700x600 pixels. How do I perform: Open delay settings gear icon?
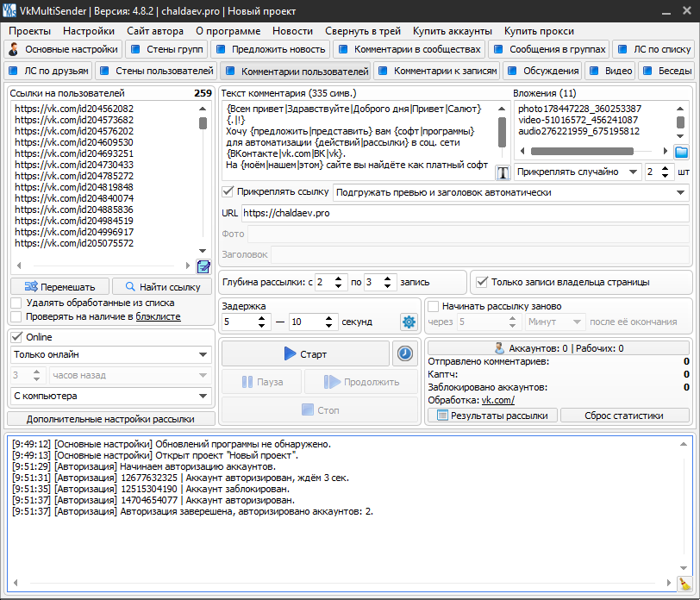pyautogui.click(x=408, y=322)
